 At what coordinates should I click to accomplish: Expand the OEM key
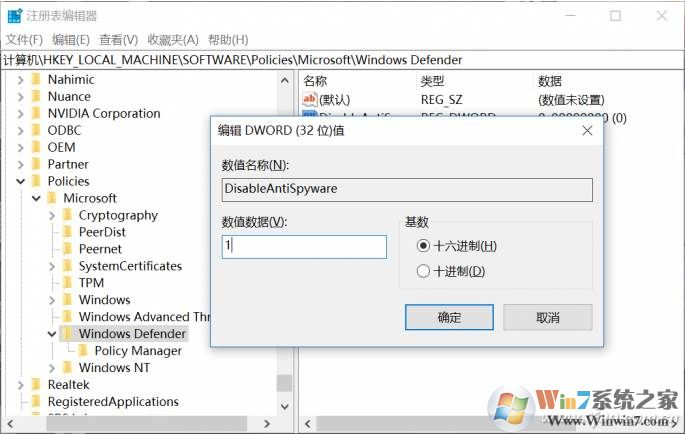click(x=20, y=148)
